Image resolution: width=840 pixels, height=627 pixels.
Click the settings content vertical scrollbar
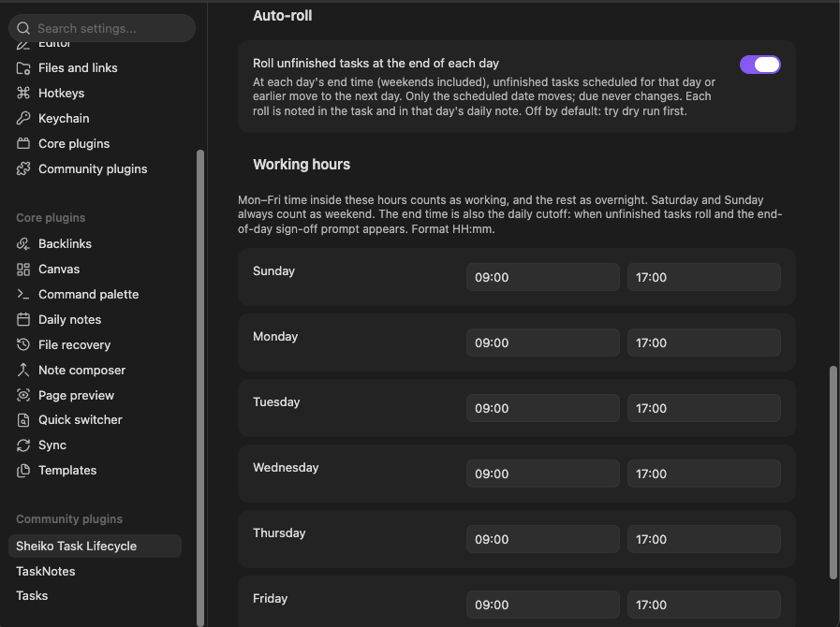833,473
